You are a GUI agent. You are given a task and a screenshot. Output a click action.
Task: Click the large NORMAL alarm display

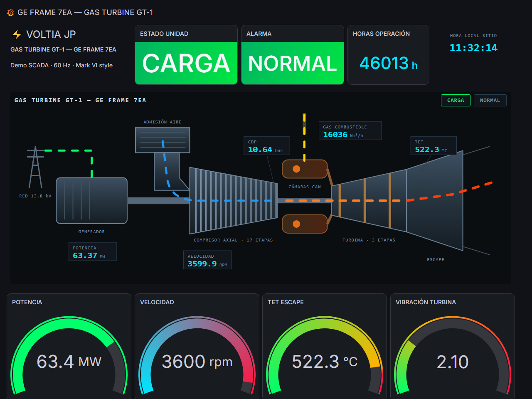tap(293, 63)
